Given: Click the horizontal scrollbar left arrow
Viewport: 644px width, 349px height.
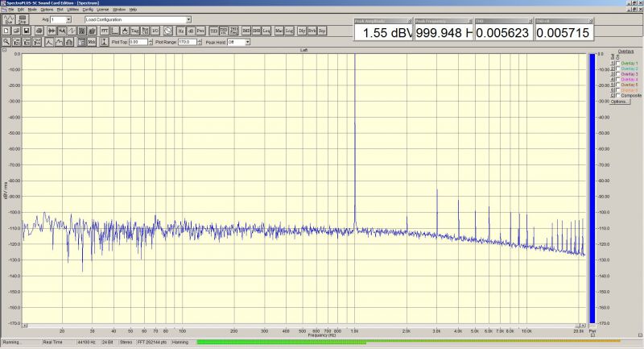Looking at the screenshot, I should click(25, 326).
